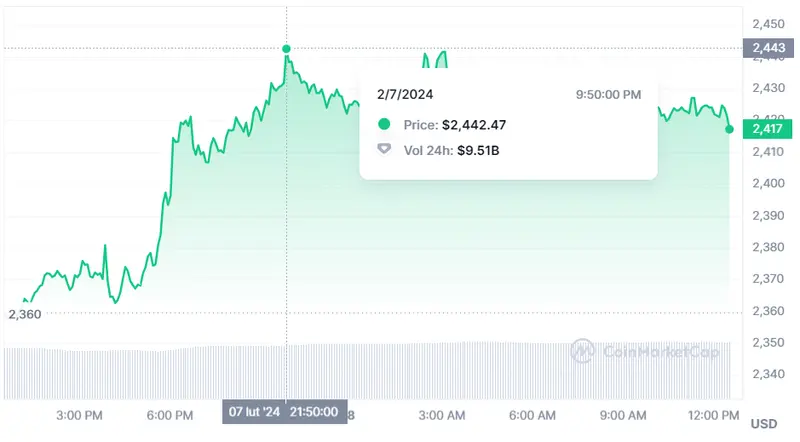Viewport: 800px width, 442px height.
Task: Click the green peak marker dot on chart line
Action: pos(287,49)
